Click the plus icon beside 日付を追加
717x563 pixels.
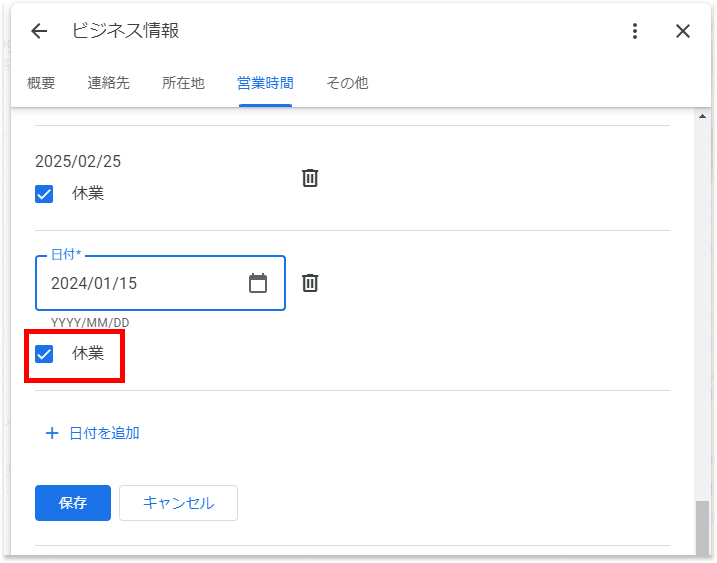coord(52,433)
